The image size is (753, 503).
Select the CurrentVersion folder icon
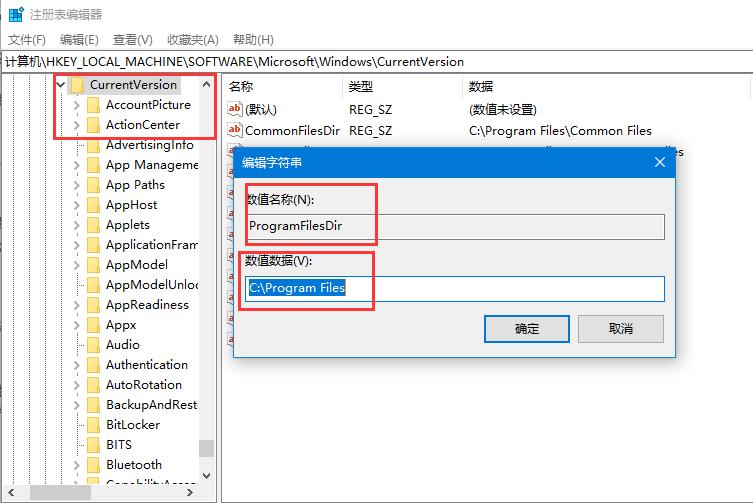point(77,85)
